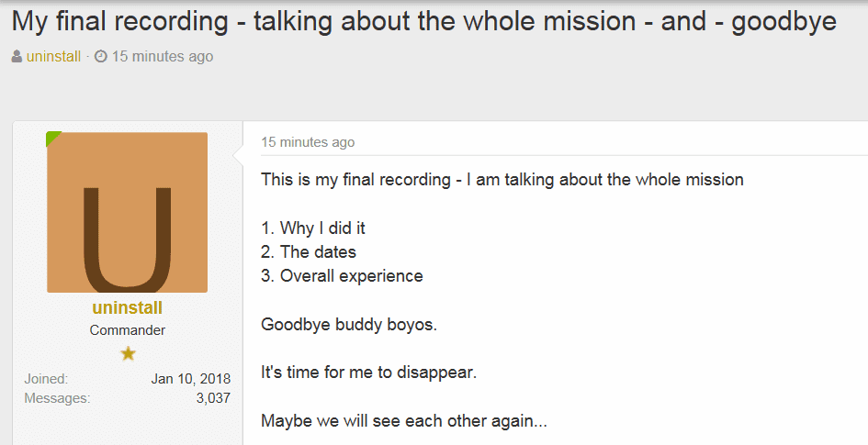Select list item "3. Overall experience"

[x=342, y=276]
